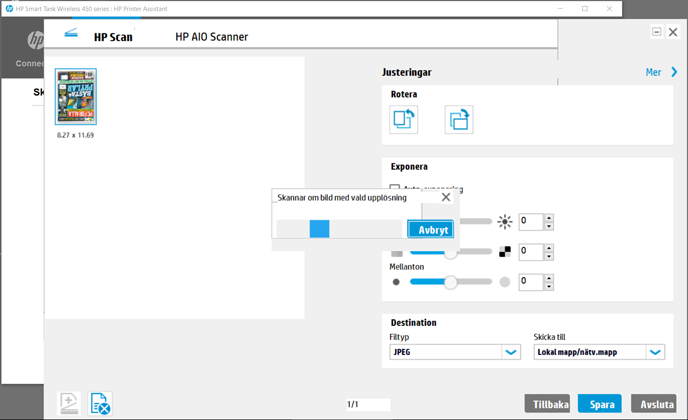
Task: Click the Mellanton slider handle
Action: (x=451, y=282)
